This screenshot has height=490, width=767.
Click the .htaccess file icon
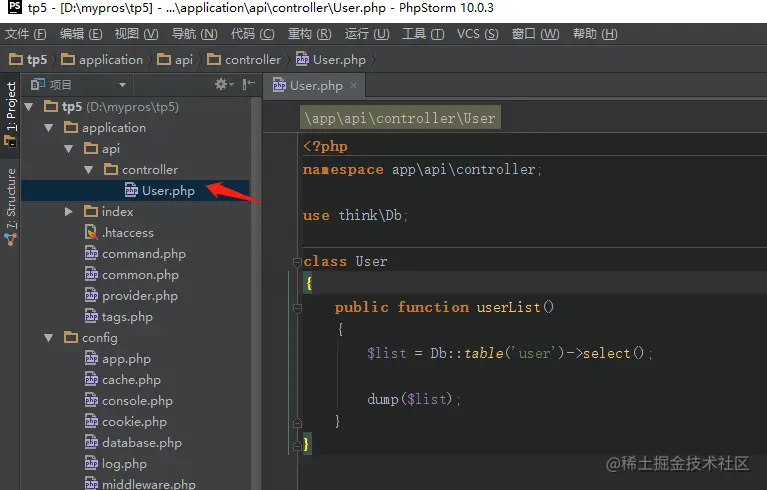(x=91, y=232)
